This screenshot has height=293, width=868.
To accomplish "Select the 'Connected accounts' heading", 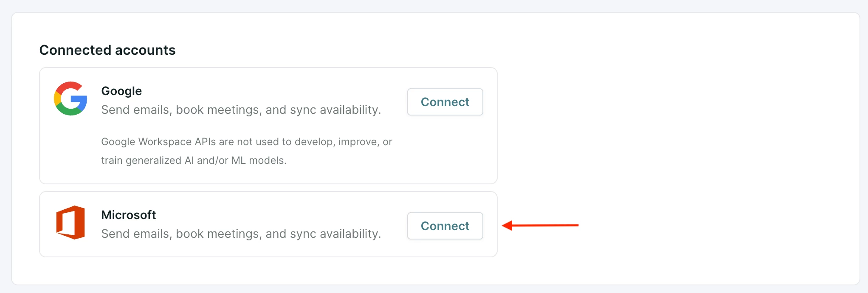I will (x=107, y=50).
